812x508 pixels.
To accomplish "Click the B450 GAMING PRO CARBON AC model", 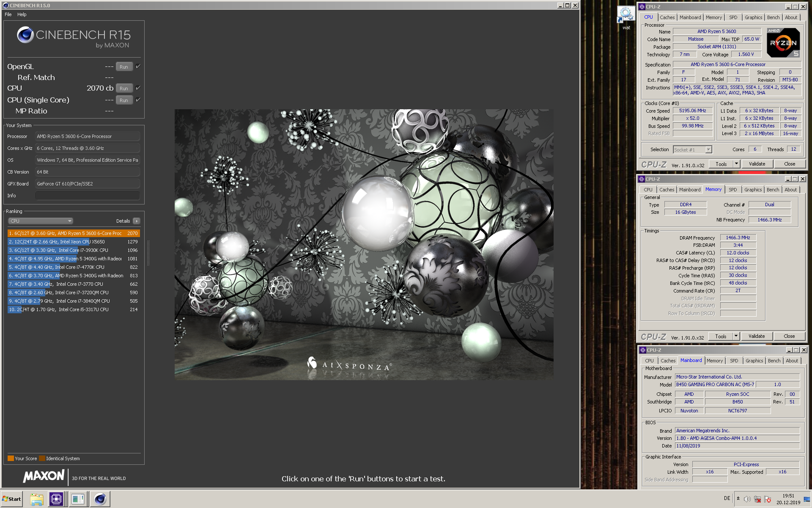I will pos(715,384).
